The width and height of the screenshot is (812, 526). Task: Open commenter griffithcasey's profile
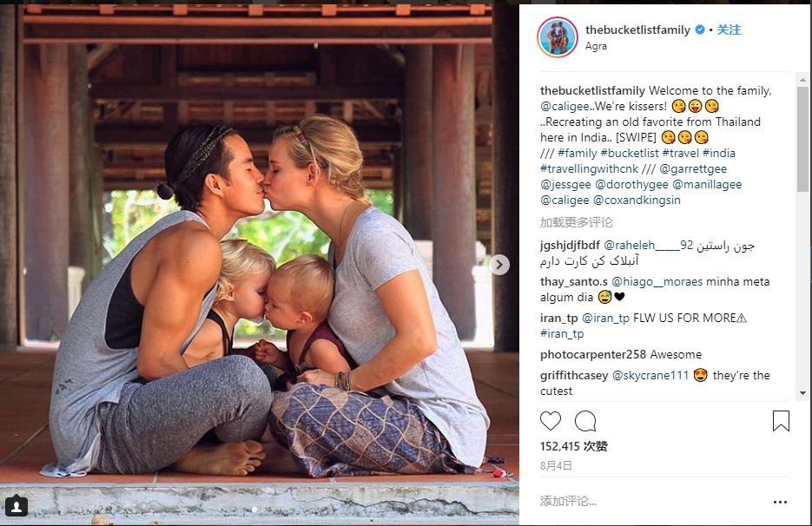574,375
